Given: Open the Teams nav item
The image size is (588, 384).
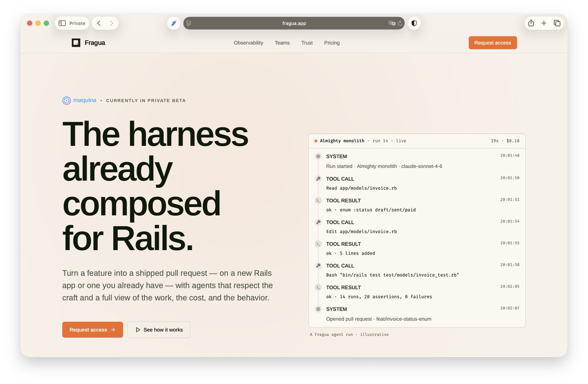Looking at the screenshot, I should [282, 43].
